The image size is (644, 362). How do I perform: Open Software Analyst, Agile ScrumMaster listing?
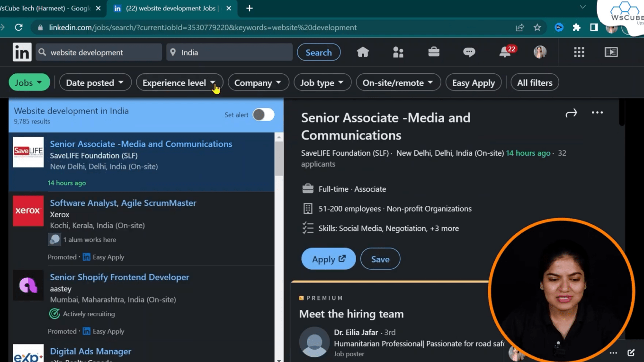click(x=123, y=203)
